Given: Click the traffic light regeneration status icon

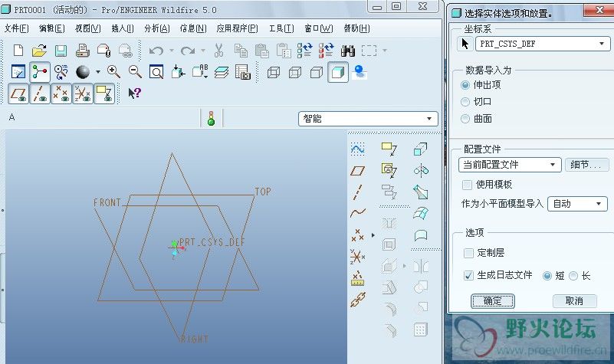Looking at the screenshot, I should click(211, 118).
